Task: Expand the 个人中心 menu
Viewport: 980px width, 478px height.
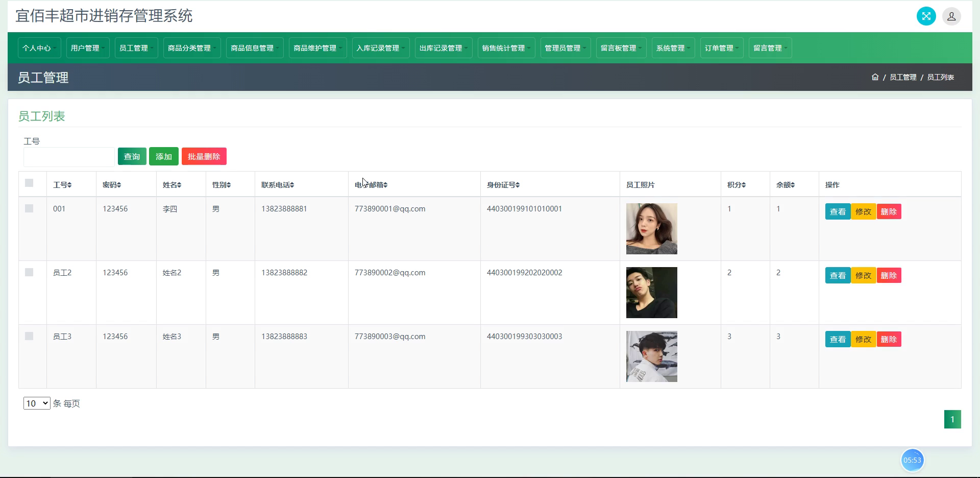Action: (39, 48)
